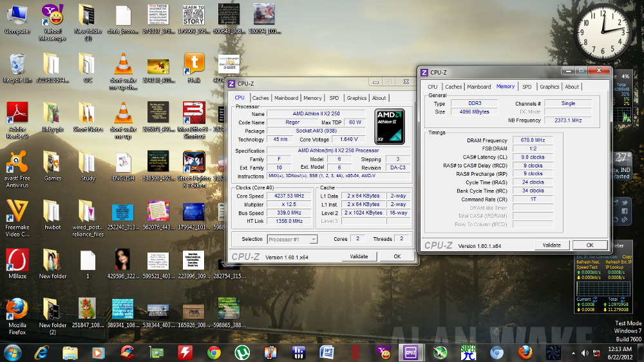Open the Processor #1 selection dropdown
Image resolution: width=644 pixels, height=362 pixels.
(292, 239)
